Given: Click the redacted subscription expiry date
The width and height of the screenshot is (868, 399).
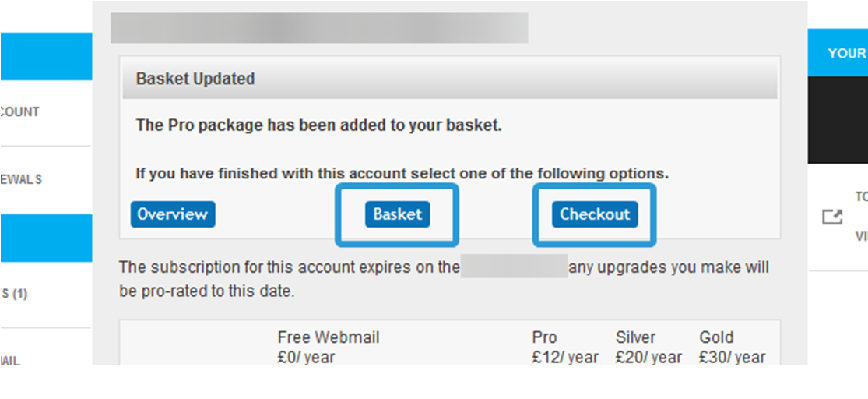Looking at the screenshot, I should 514,267.
